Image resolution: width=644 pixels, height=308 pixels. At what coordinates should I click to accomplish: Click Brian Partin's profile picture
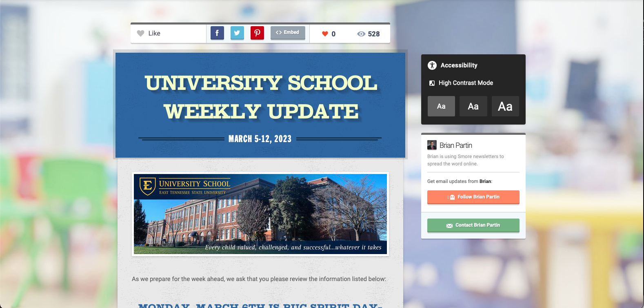coord(432,145)
